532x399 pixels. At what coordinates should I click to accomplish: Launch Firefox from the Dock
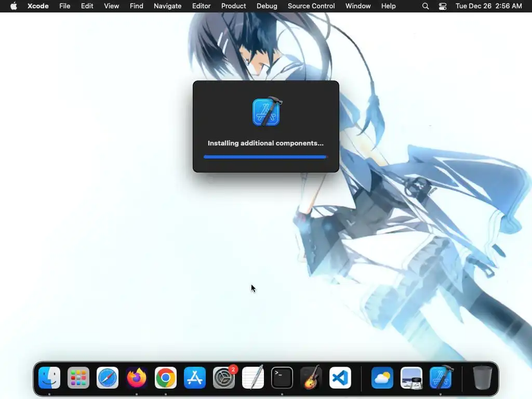click(137, 378)
